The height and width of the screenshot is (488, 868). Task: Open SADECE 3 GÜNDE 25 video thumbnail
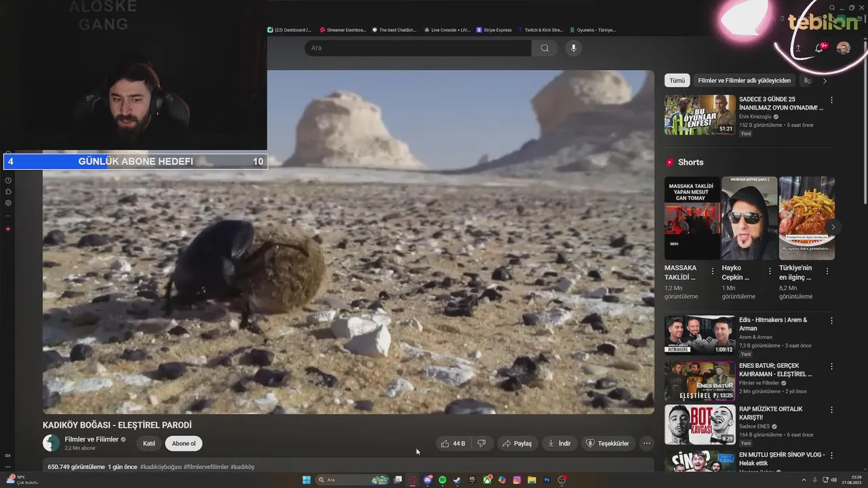700,115
